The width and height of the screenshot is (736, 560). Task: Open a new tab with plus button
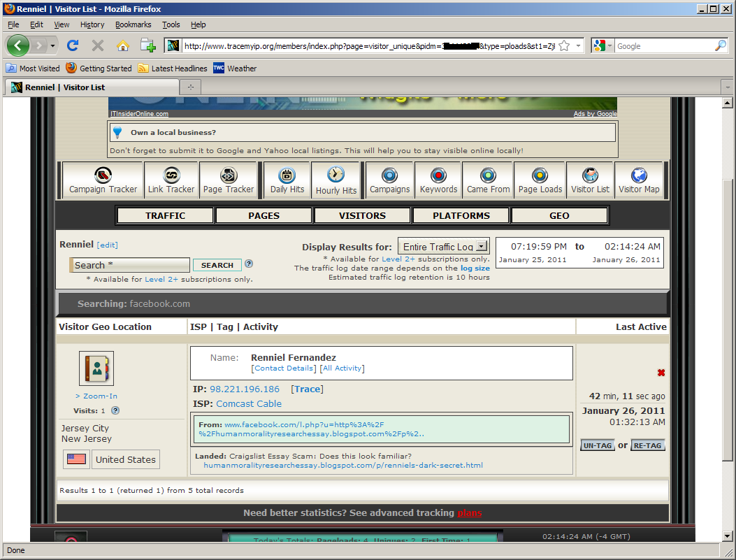pos(191,87)
